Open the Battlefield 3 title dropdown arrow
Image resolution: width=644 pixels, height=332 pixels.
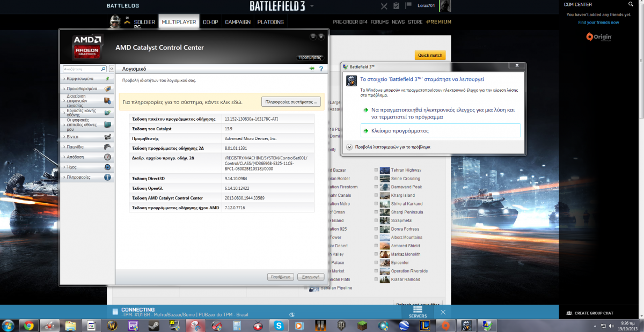312,6
